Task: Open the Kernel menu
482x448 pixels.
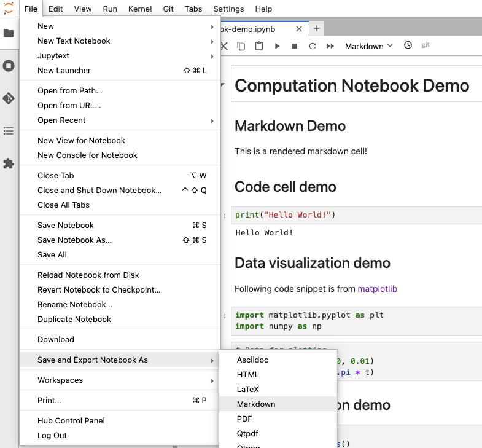Action: click(140, 9)
